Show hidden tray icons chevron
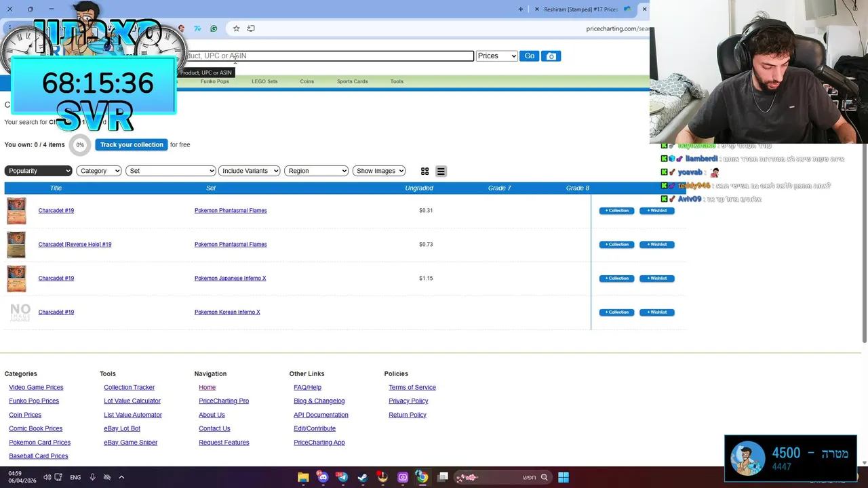Image resolution: width=868 pixels, height=488 pixels. point(121,477)
